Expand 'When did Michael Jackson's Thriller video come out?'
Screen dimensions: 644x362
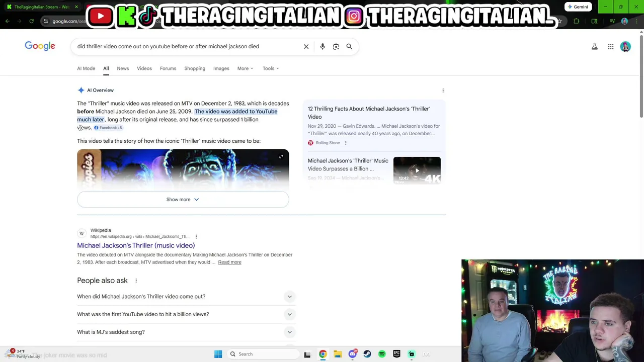point(186,297)
